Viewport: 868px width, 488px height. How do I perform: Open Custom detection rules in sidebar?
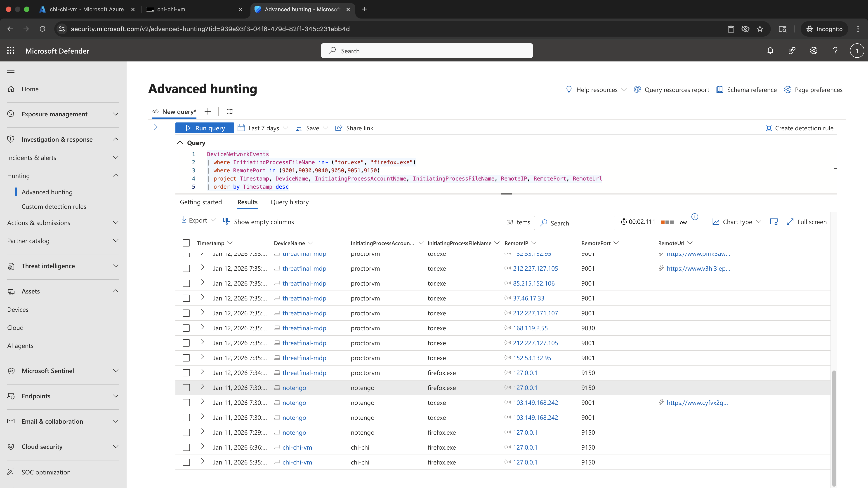(54, 206)
